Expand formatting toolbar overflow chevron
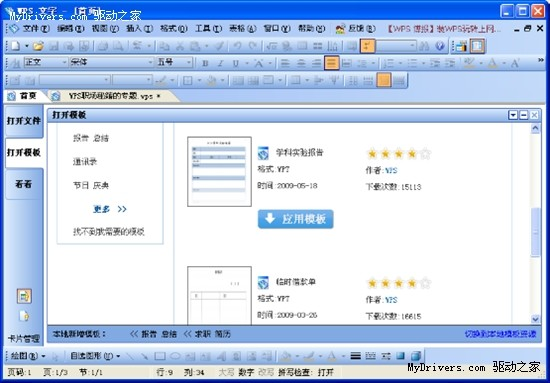Viewport: 550px width, 383px height. (541, 60)
